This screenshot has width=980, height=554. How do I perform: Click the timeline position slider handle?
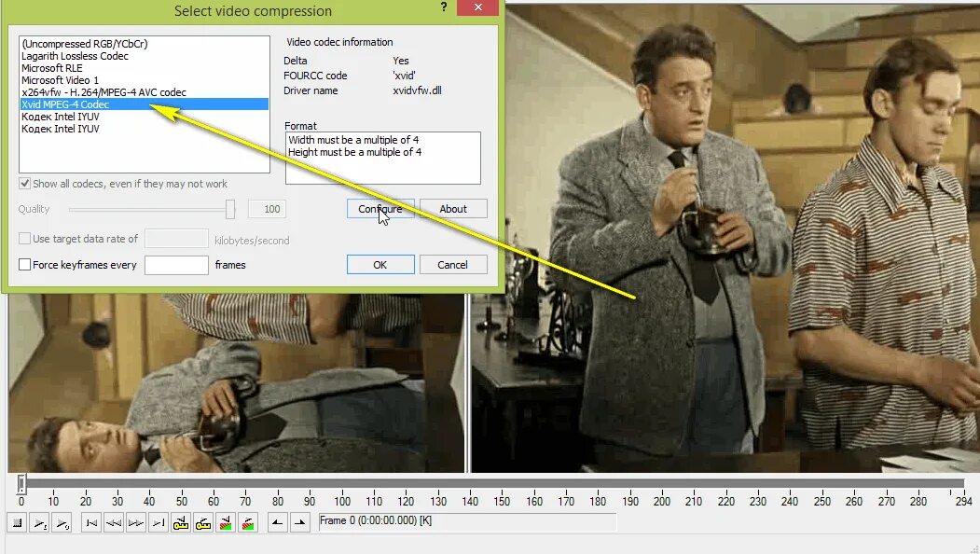point(21,483)
